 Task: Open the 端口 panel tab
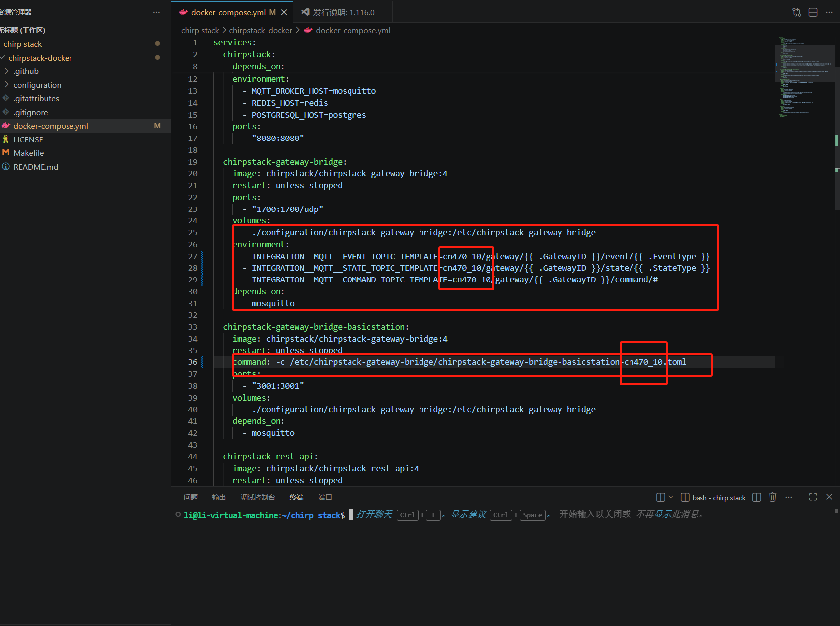point(325,497)
